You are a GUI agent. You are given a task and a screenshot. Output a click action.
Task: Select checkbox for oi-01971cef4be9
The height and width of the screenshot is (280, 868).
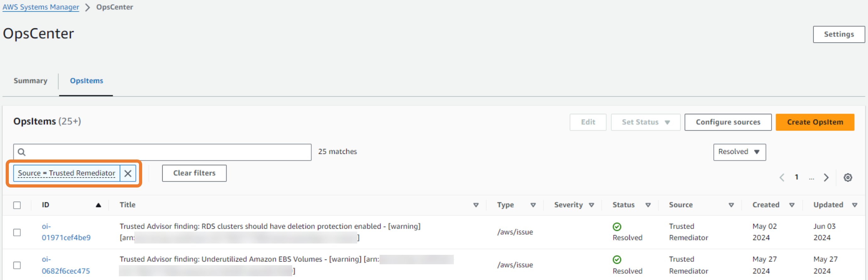pos(17,232)
